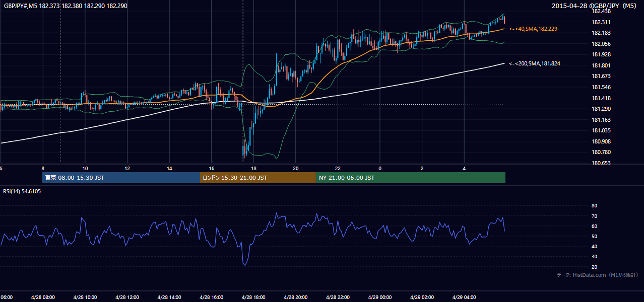Image resolution: width=644 pixels, height=302 pixels.
Task: Select the NY 21:00-06:00 JST session bar
Action: point(411,178)
